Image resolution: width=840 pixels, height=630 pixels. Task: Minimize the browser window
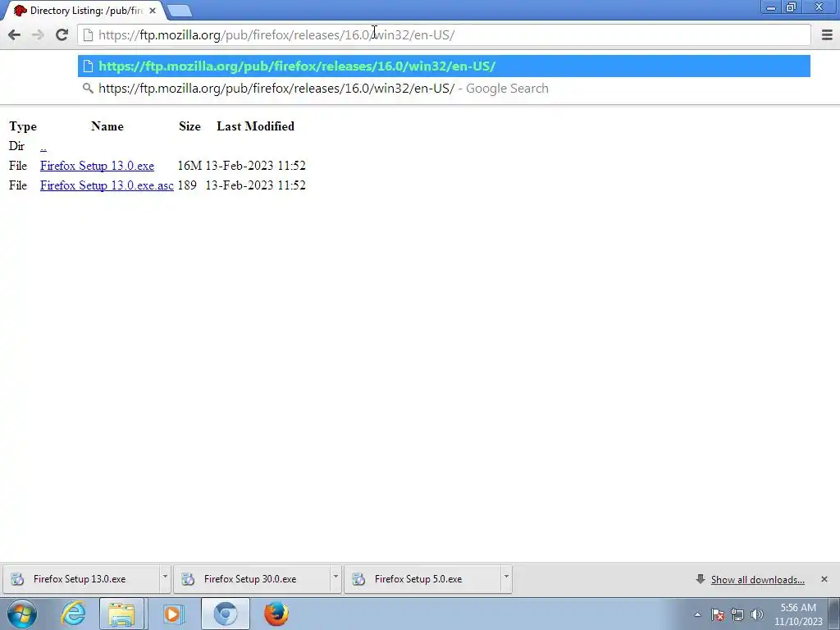[771, 7]
